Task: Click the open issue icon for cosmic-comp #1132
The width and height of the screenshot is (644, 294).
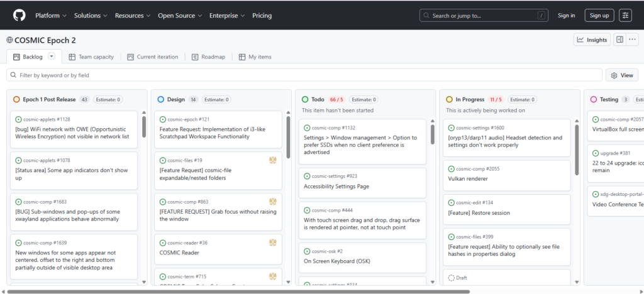Action: coord(307,128)
